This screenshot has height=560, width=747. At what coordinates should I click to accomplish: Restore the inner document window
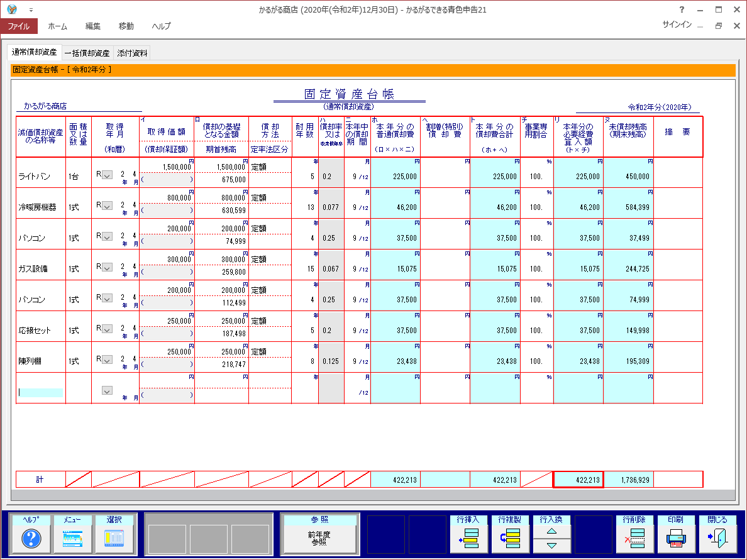[x=719, y=26]
